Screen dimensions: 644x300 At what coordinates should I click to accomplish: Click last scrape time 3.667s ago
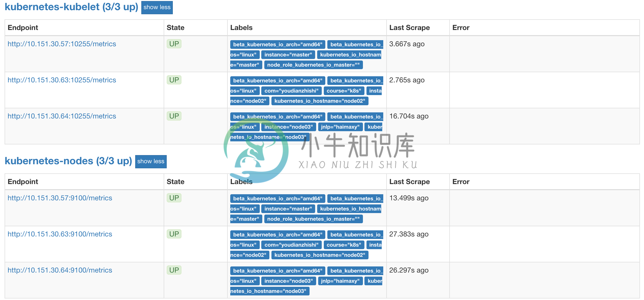click(x=407, y=44)
